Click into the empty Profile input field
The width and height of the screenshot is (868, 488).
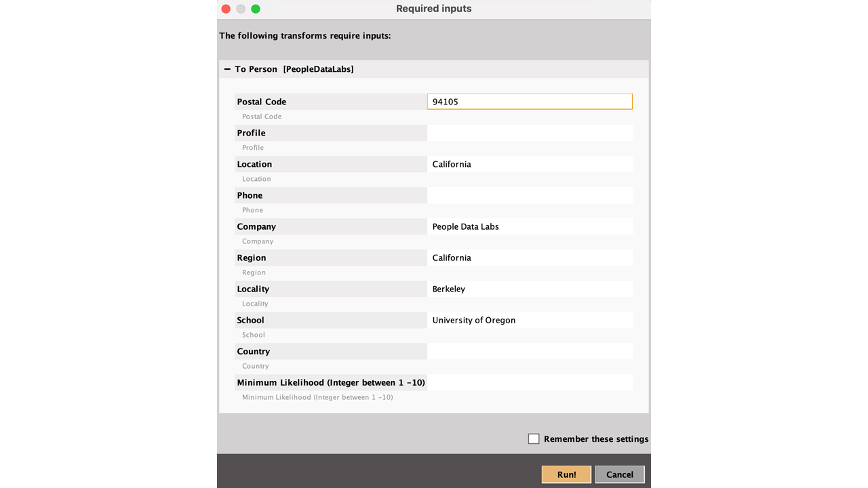pyautogui.click(x=530, y=133)
